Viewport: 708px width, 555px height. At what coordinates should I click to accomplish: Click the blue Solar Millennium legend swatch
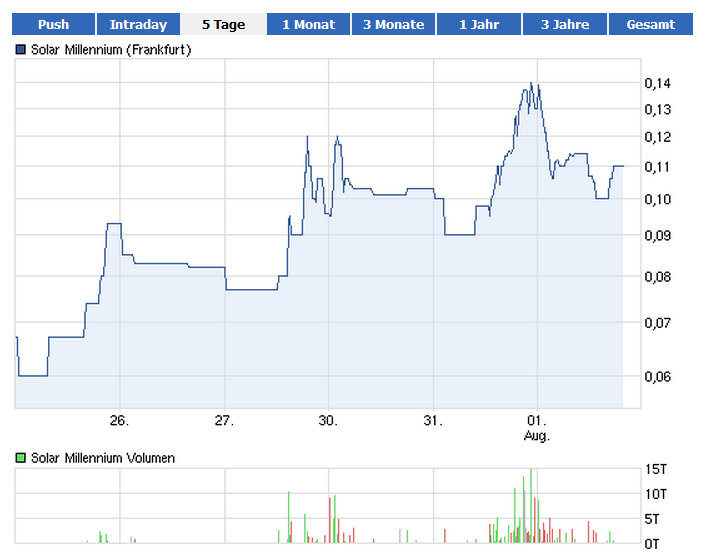pos(21,49)
